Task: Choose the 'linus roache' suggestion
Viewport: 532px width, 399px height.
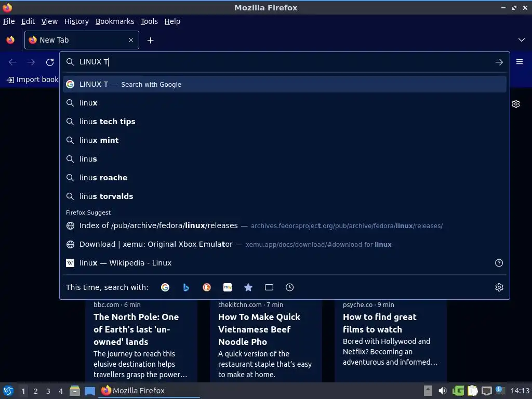Action: (x=284, y=178)
